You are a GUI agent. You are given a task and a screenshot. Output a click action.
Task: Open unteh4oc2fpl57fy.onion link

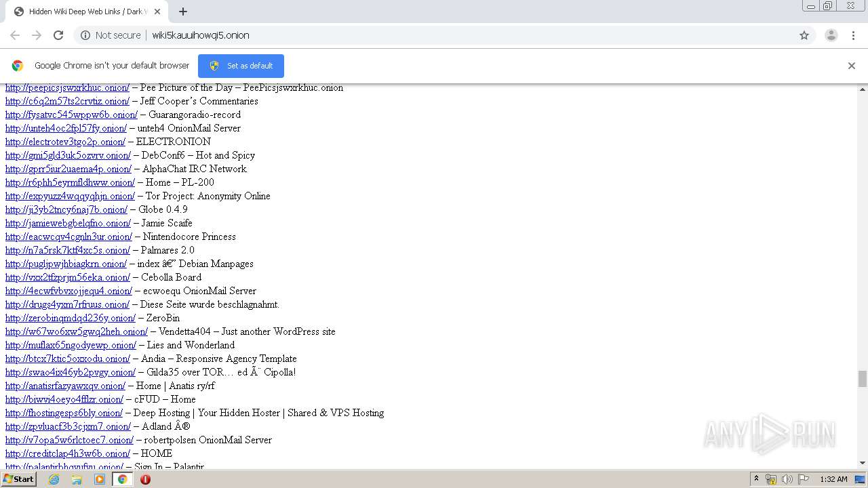(66, 128)
